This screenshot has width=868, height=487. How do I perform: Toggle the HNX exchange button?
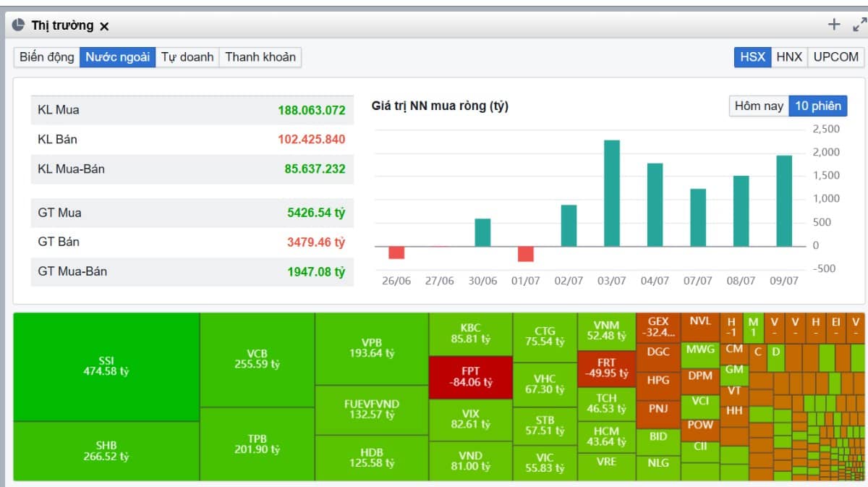pyautogui.click(x=789, y=57)
